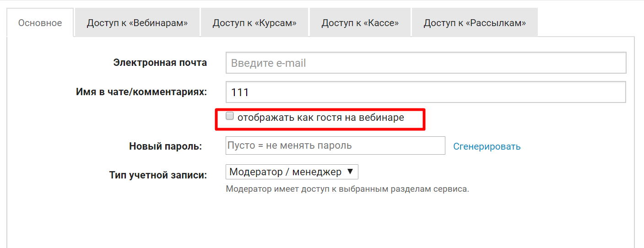644x248 pixels.
Task: Open the «Модератор / менеджер» account type dropdown
Action: click(285, 172)
